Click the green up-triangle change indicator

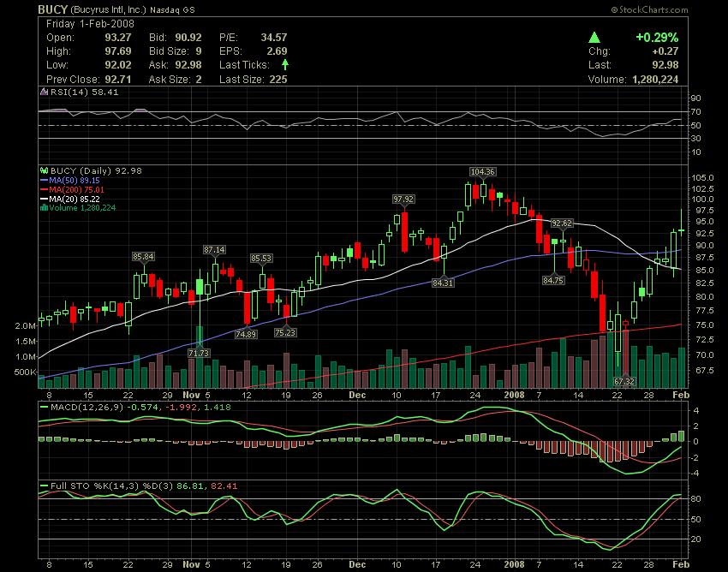(x=594, y=38)
